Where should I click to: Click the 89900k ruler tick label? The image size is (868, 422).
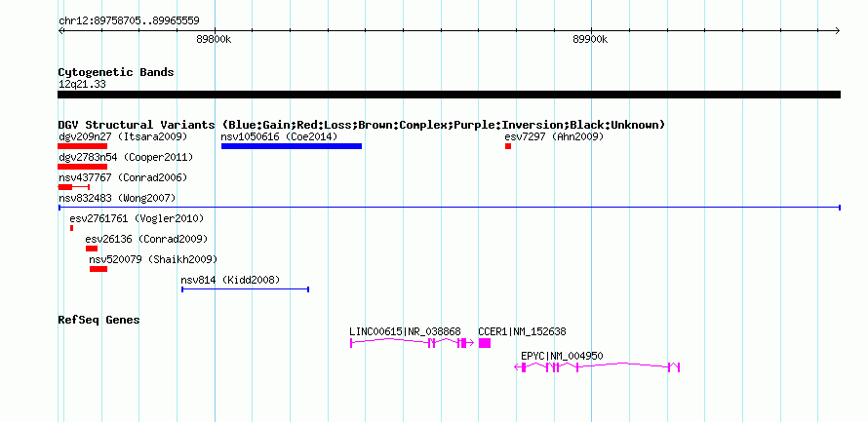point(590,40)
